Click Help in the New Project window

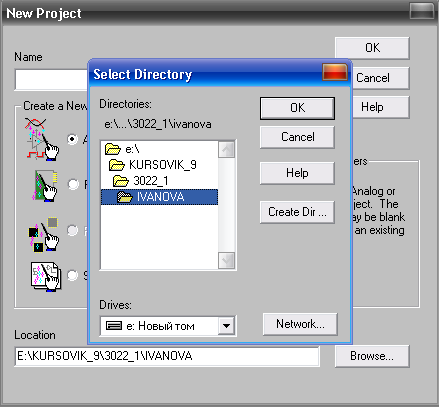click(380, 107)
